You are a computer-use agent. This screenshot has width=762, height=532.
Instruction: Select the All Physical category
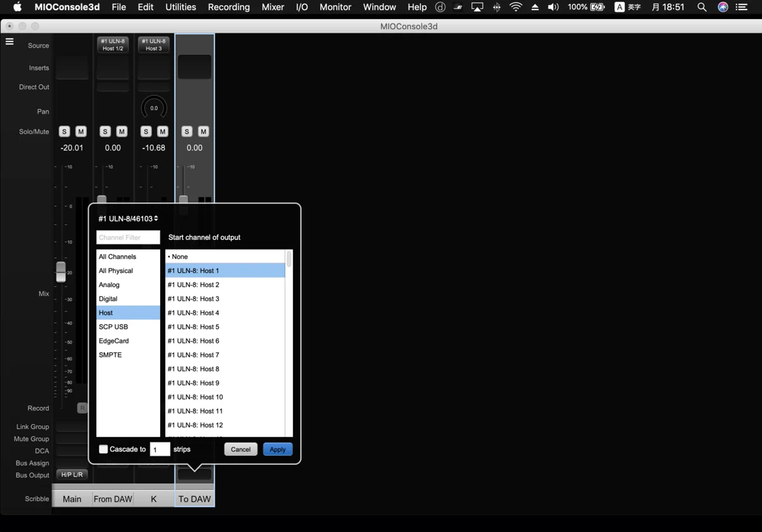click(128, 270)
